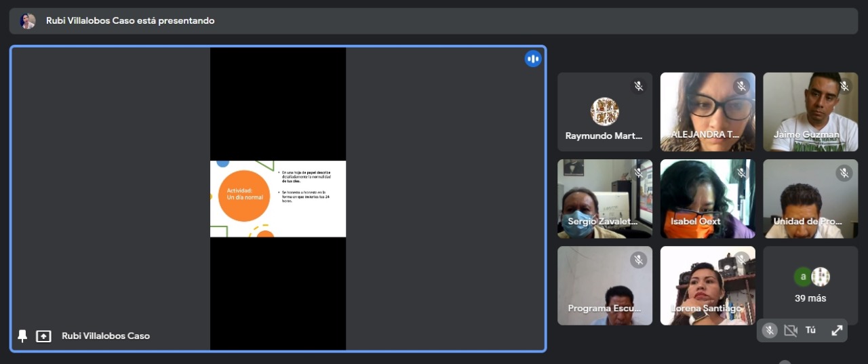Click the shared slide "Actividad: Un día normal"
The width and height of the screenshot is (868, 364).
click(278, 199)
